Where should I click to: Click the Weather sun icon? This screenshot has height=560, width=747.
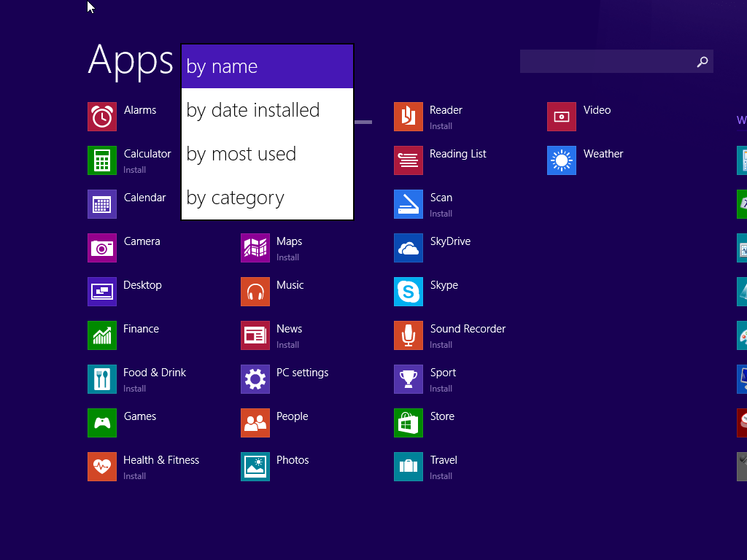[562, 160]
